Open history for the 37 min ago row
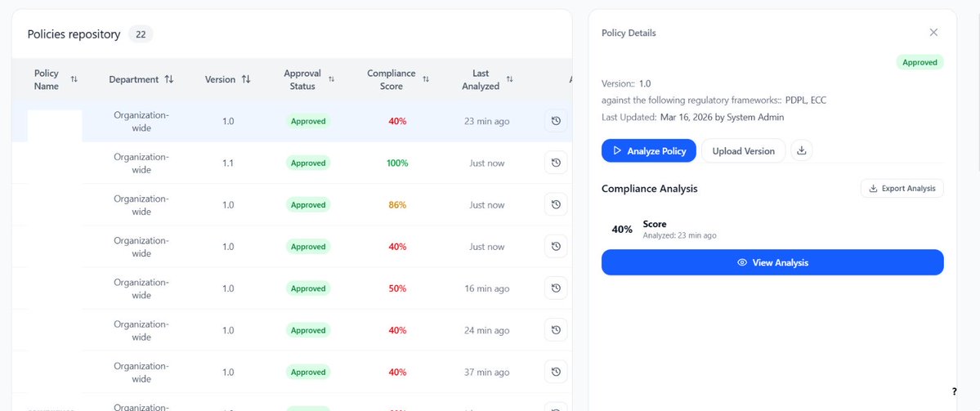 (556, 372)
